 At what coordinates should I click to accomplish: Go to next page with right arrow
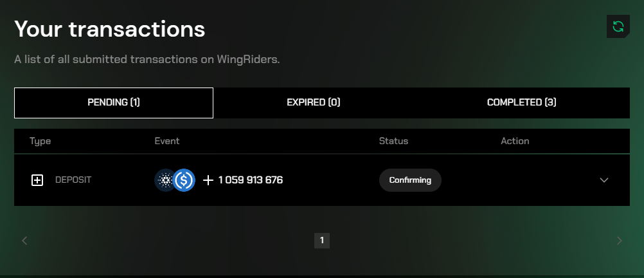tap(620, 241)
